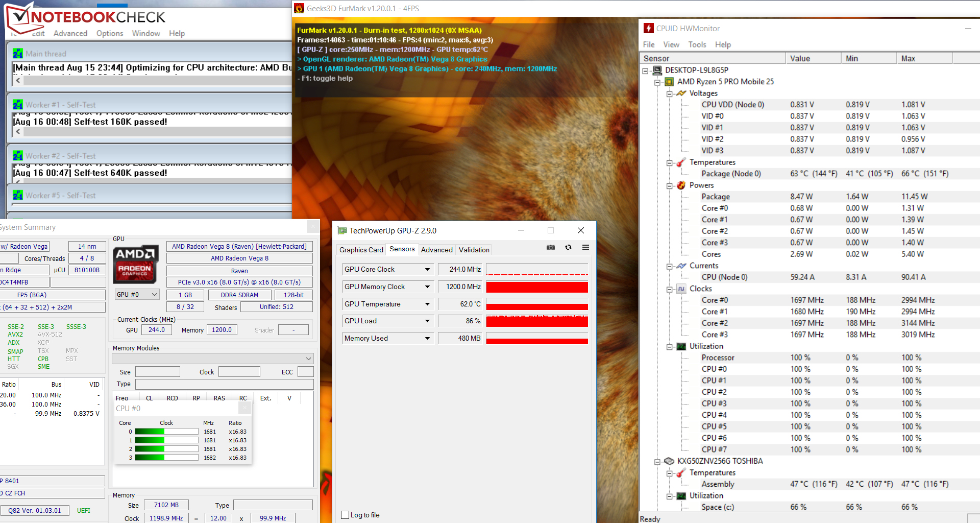Collapse the Clocks section in HWMonitor
Screen dimensions: 980x523
[x=669, y=290]
